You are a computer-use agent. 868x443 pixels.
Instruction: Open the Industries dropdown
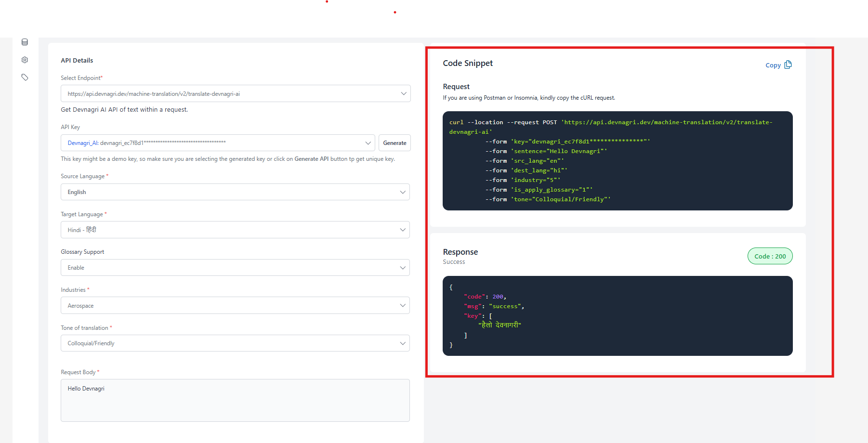coord(235,305)
